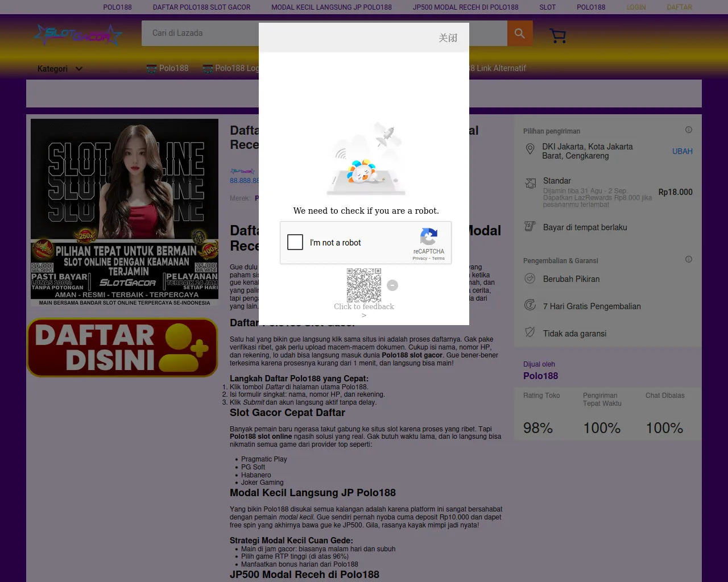Click the Habanero list item
Viewport: 728px width, 582px height.
pos(256,475)
